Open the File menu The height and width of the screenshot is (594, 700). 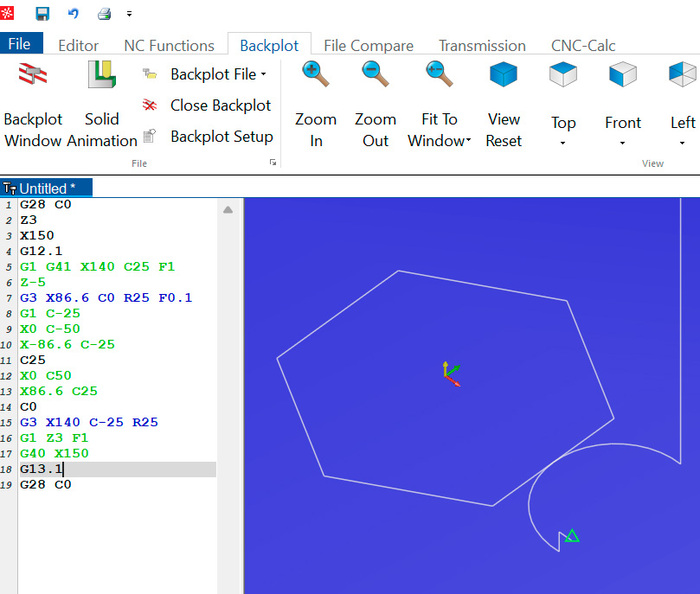[21, 44]
